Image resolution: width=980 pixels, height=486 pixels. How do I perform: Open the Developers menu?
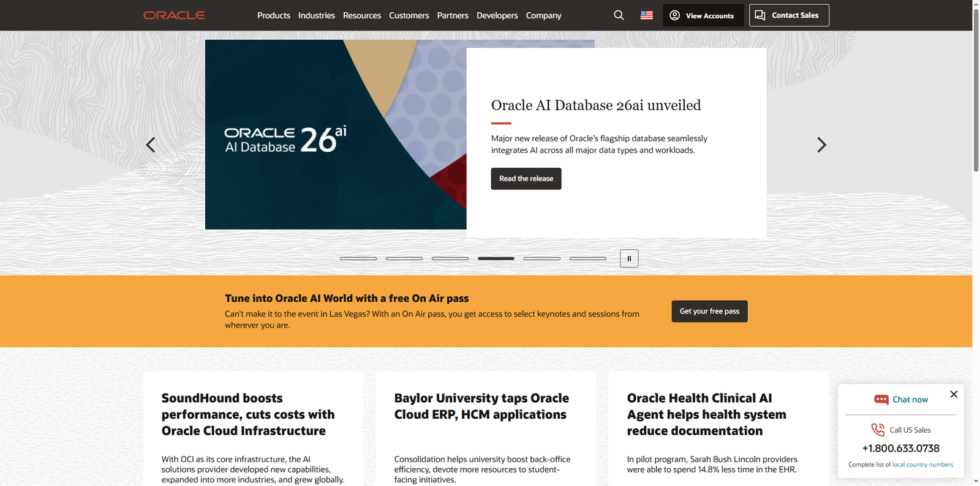[497, 15]
